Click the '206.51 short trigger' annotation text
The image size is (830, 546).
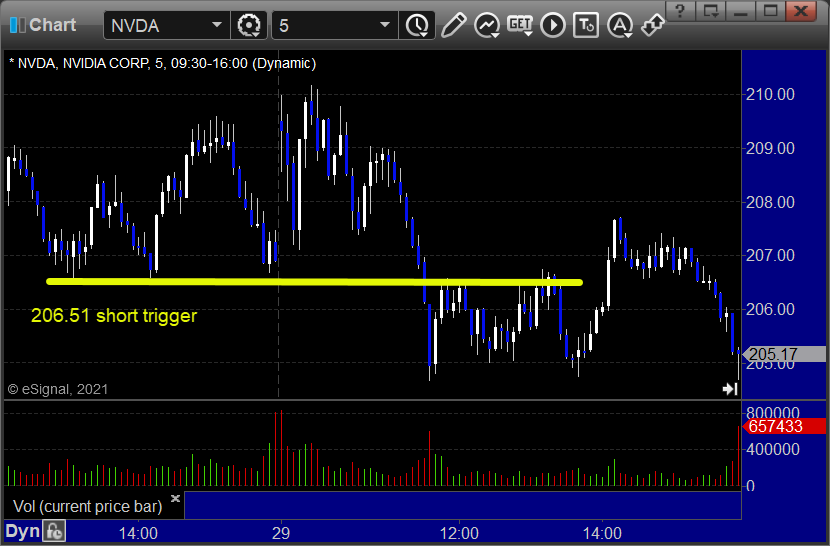[x=114, y=316]
